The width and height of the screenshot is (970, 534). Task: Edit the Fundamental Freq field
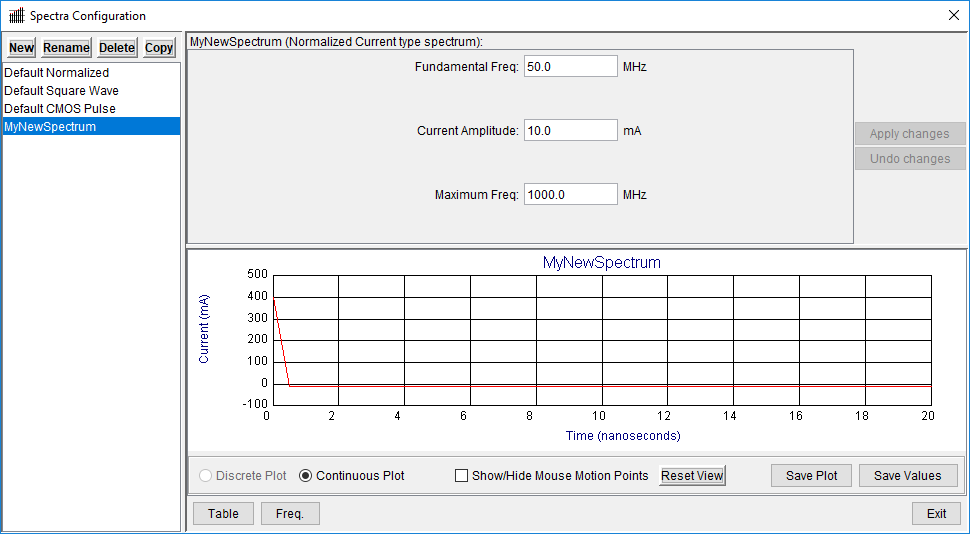(570, 67)
